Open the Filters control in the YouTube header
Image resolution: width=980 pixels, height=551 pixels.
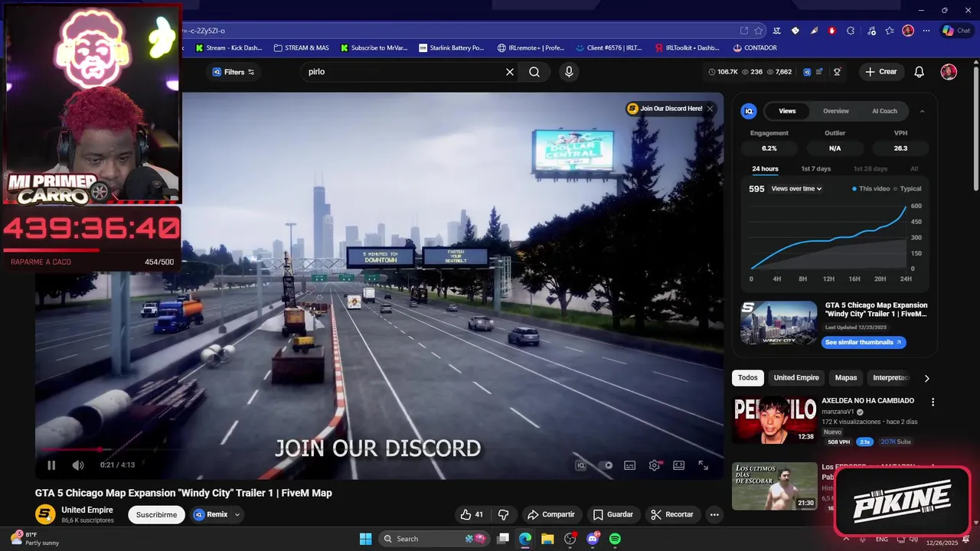(x=234, y=72)
